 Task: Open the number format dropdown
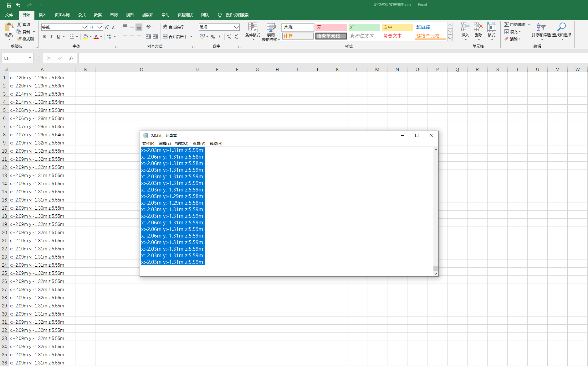coord(236,27)
